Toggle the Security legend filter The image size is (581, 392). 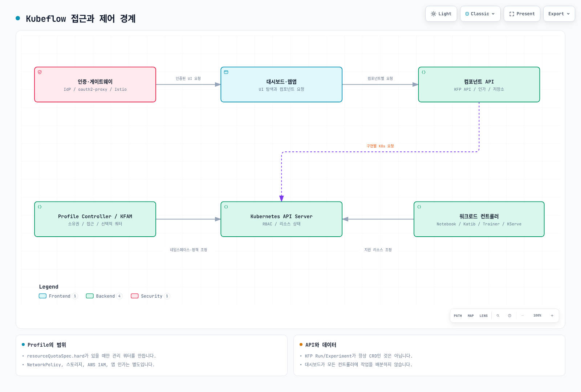click(x=150, y=296)
